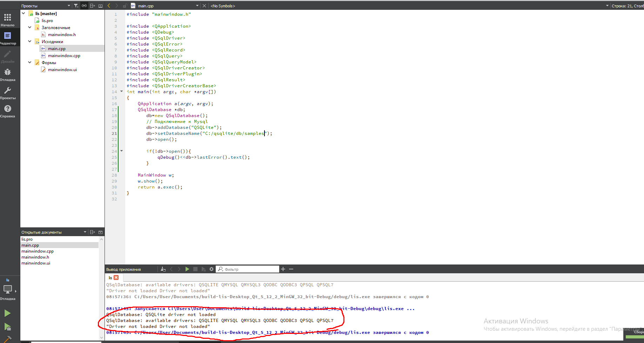Clear the application output with broom icon
Screen dimensions: 644x343
tap(163, 269)
